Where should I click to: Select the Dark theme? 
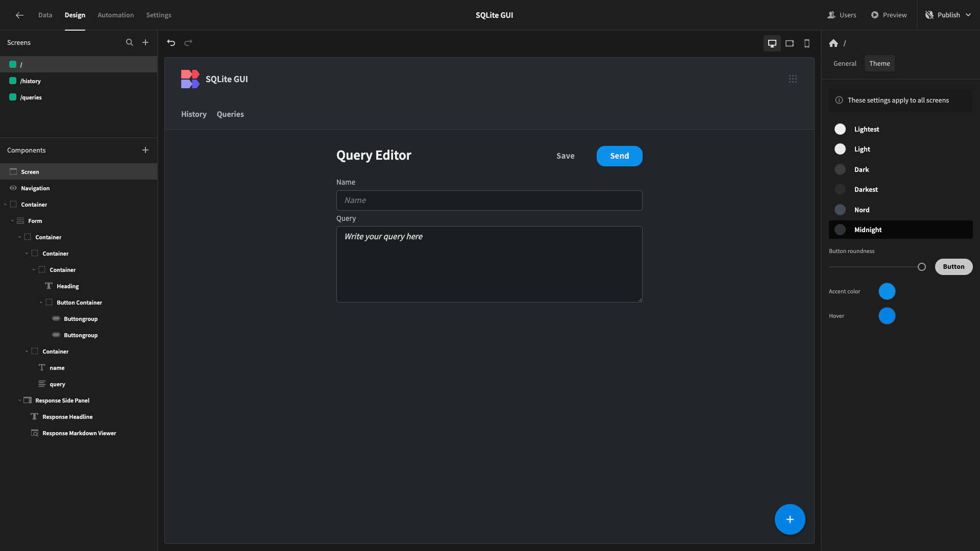(901, 169)
